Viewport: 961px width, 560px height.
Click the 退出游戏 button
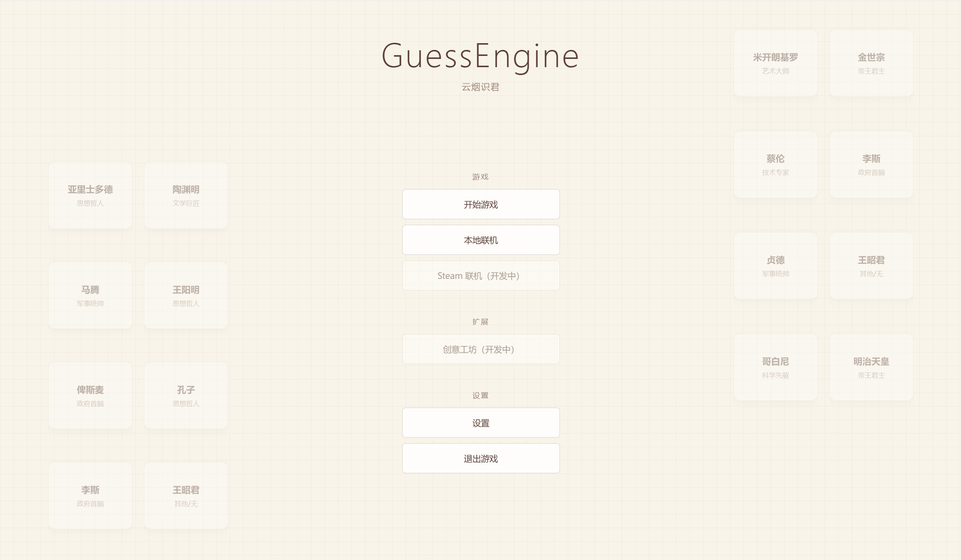481,458
